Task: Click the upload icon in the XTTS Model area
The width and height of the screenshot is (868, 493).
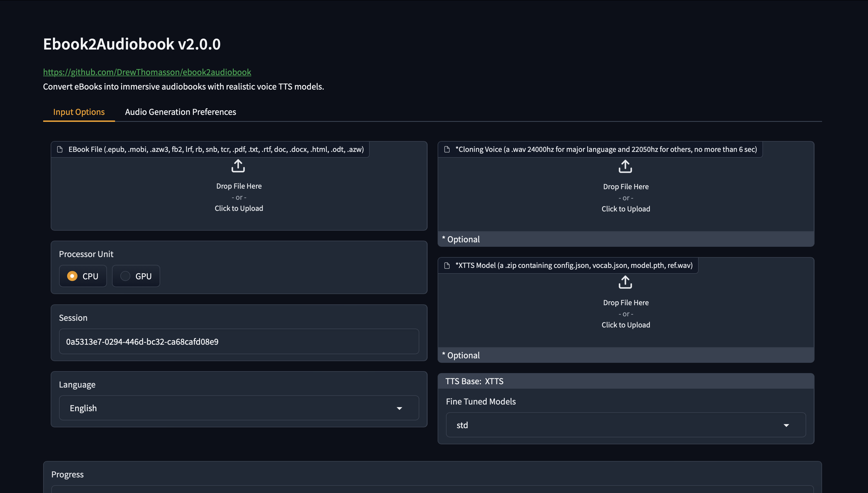Action: point(625,282)
